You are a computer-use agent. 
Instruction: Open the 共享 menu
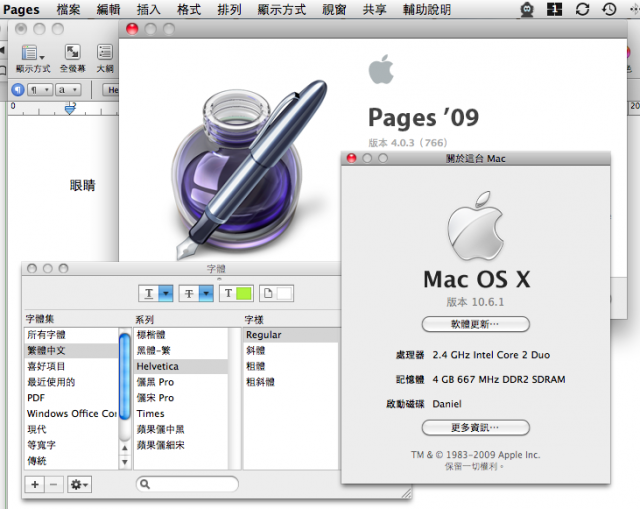[x=375, y=9]
